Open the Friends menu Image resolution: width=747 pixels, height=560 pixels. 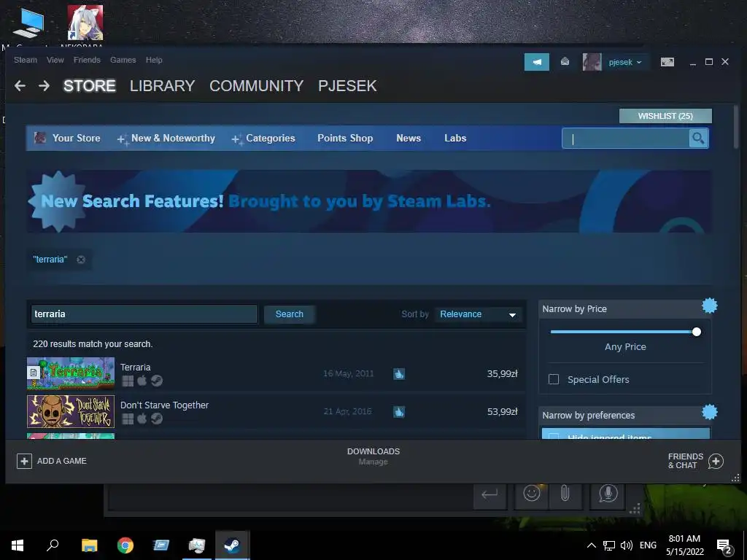87,60
